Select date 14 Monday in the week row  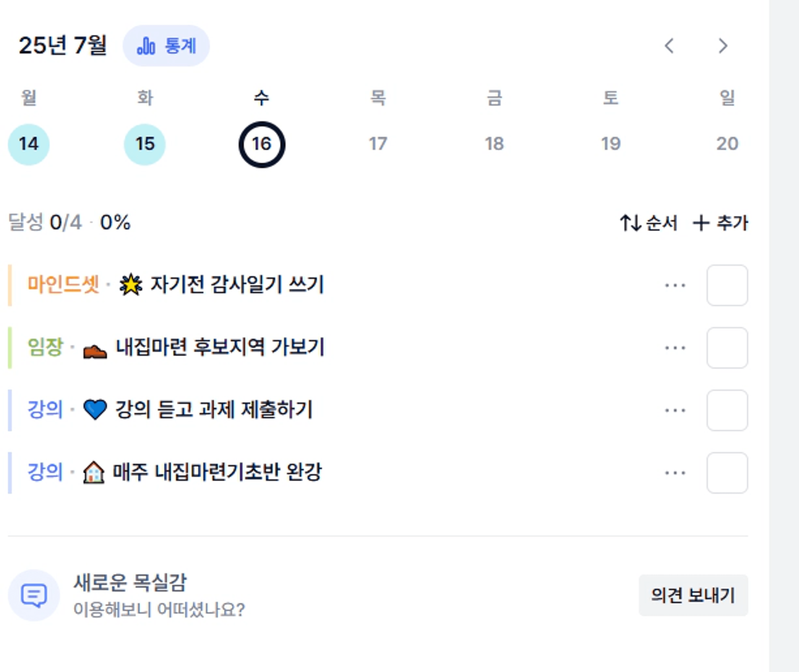29,144
